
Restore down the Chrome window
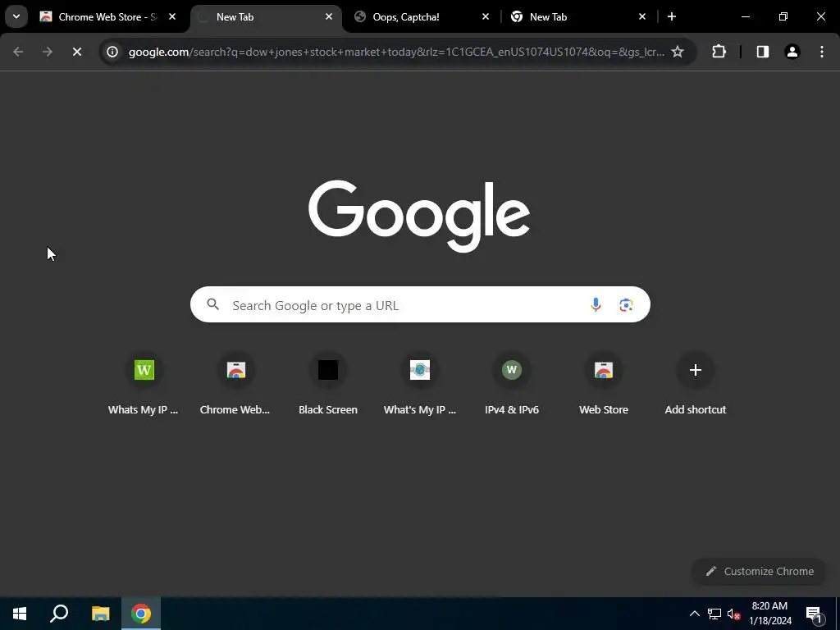point(783,16)
